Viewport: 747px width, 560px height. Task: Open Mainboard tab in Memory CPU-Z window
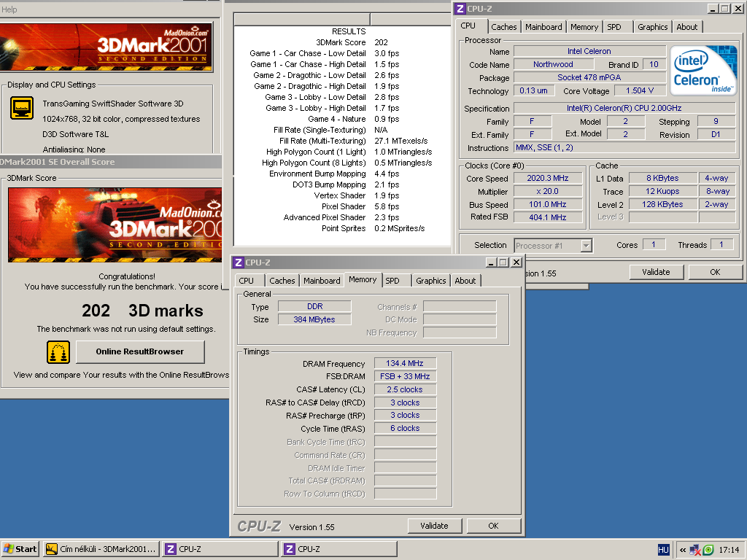322,281
